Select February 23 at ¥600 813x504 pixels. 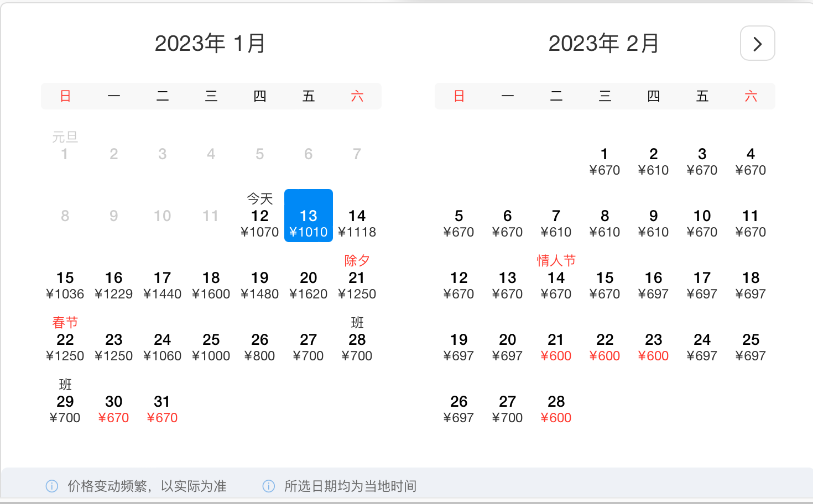(653, 347)
